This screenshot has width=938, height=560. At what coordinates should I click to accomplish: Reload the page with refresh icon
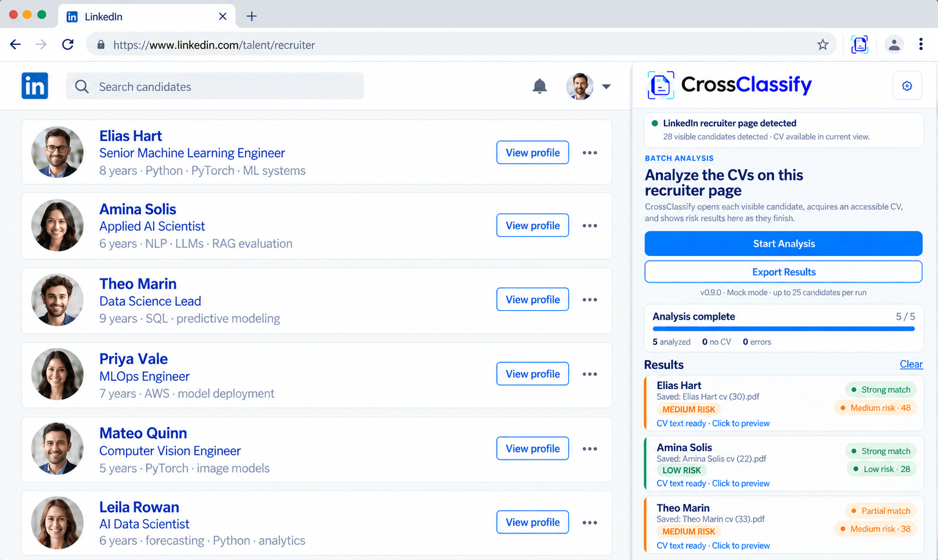(68, 44)
